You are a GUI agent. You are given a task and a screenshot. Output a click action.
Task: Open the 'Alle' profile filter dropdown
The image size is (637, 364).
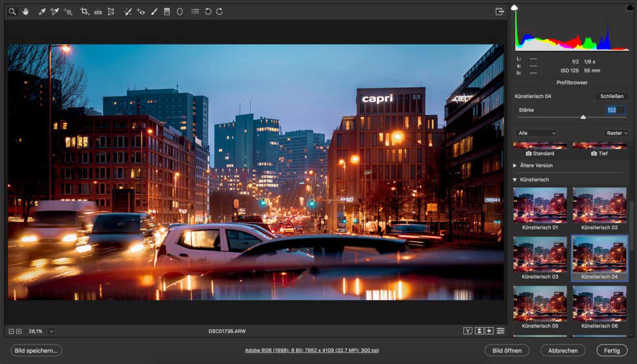pyautogui.click(x=536, y=133)
